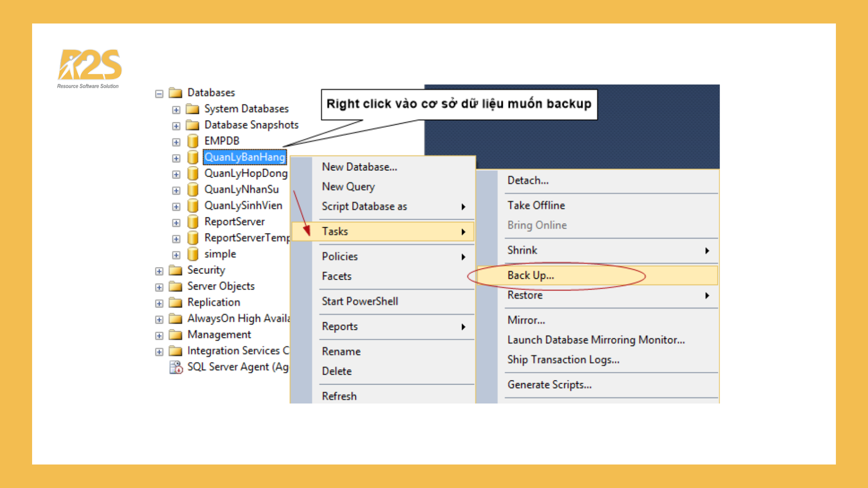Expand the QuanLyNhanSu database node
The image size is (868, 488).
pyautogui.click(x=176, y=190)
